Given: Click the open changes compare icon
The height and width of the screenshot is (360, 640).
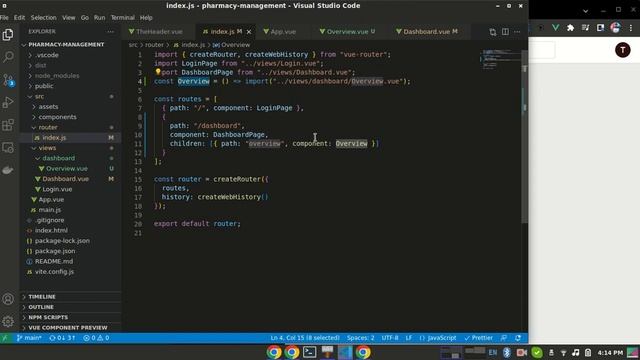Looking at the screenshot, I should (493, 32).
